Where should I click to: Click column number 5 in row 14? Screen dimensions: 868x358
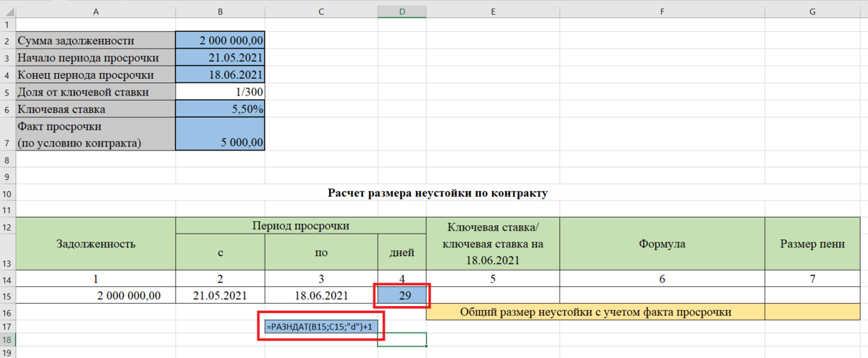(493, 279)
